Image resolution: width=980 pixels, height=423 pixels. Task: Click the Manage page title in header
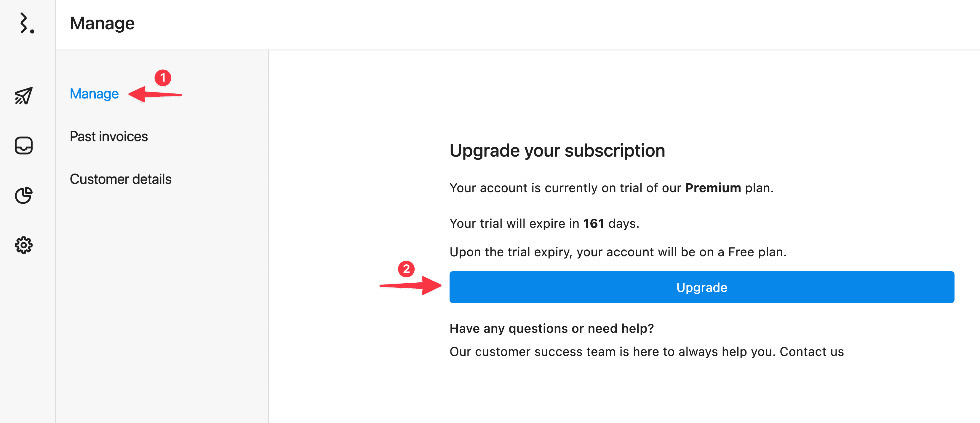pos(102,24)
